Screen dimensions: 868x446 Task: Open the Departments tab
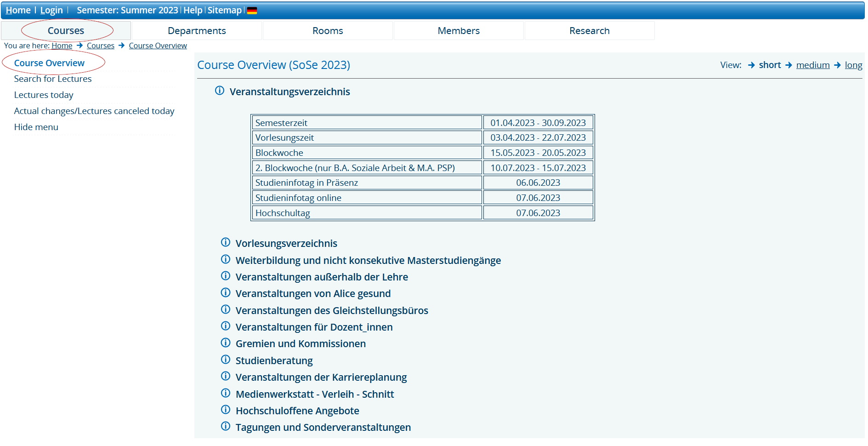coord(197,31)
